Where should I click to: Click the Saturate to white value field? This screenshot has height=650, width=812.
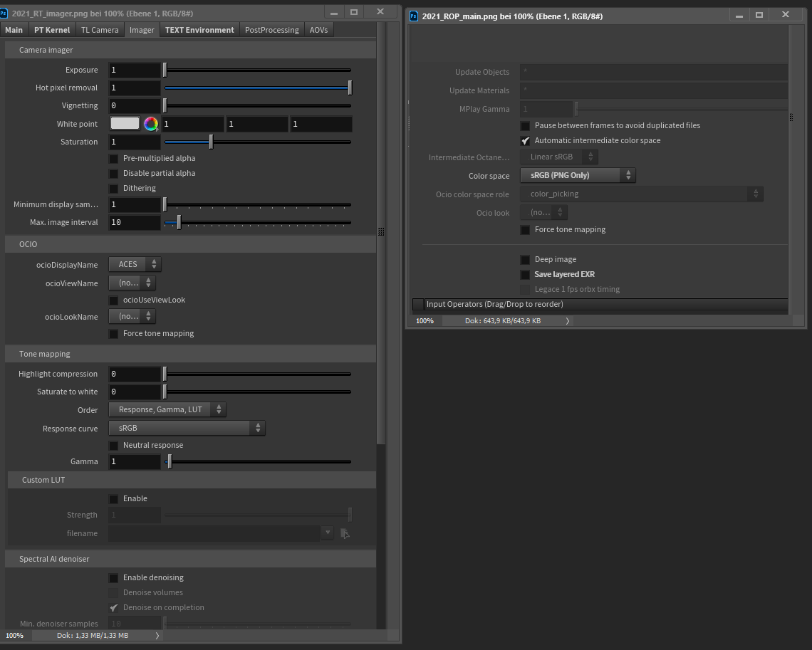[x=135, y=392]
